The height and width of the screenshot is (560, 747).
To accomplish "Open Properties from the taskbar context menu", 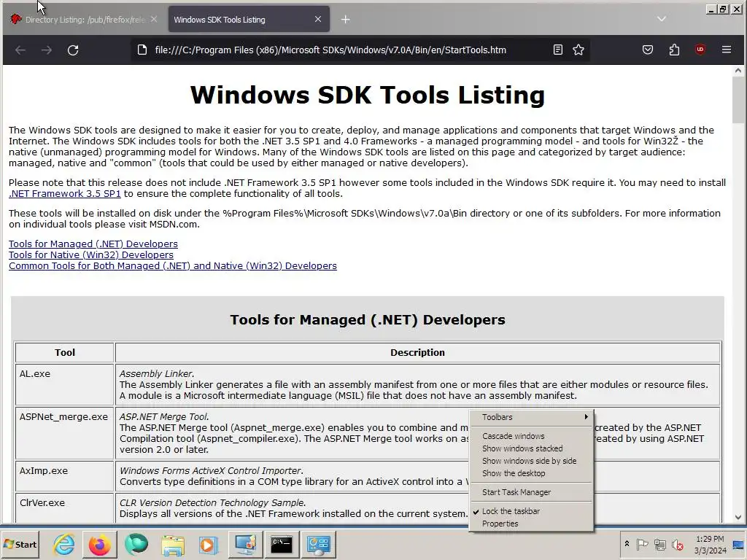I will (x=531, y=524).
